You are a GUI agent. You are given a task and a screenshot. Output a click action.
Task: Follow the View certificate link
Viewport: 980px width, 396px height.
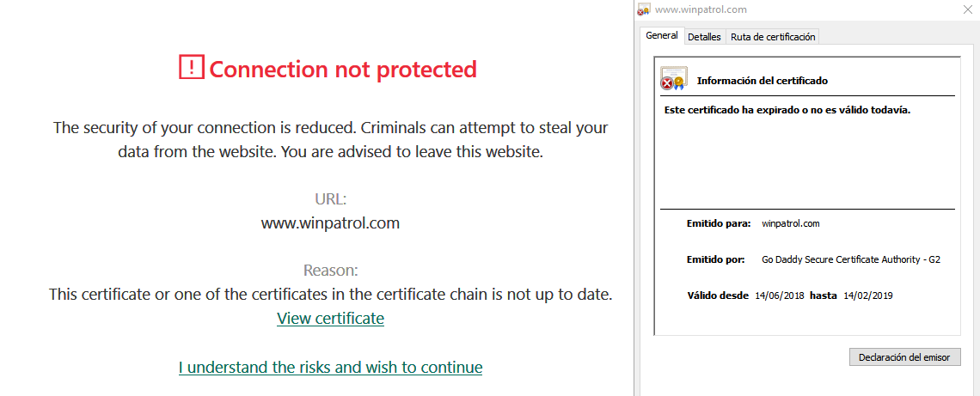pyautogui.click(x=330, y=319)
